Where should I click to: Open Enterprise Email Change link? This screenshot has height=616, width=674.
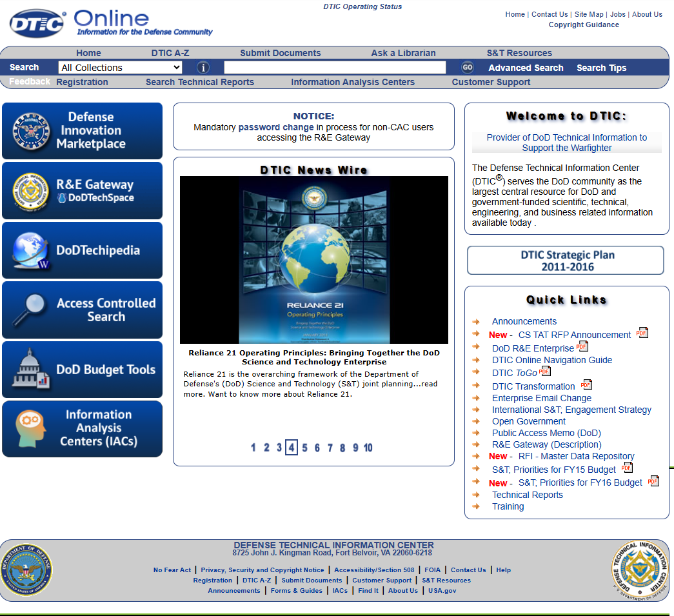[x=542, y=398]
